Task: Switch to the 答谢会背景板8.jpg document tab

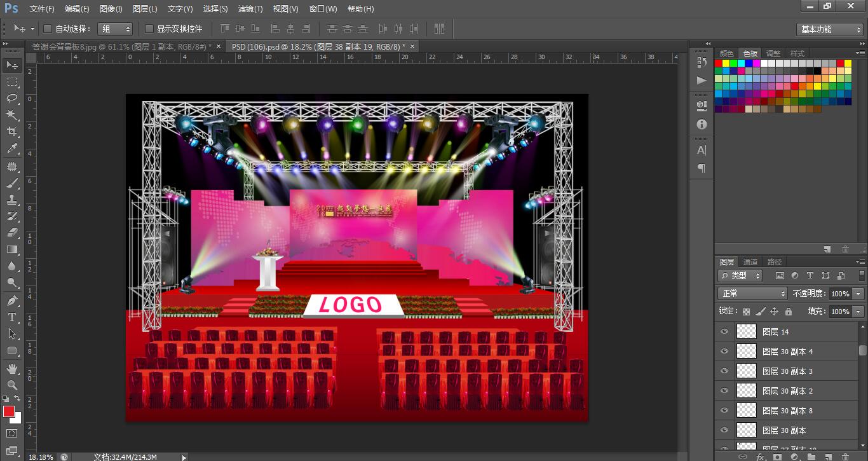Action: [121, 46]
